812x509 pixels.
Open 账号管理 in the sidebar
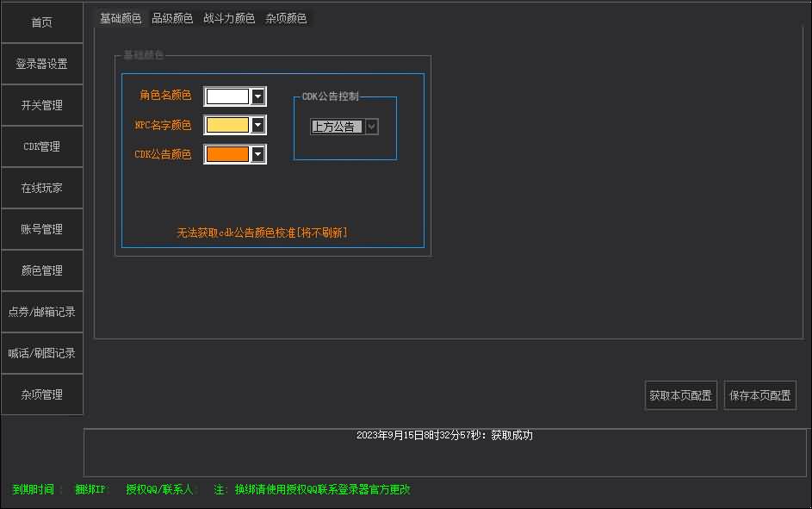[40, 229]
